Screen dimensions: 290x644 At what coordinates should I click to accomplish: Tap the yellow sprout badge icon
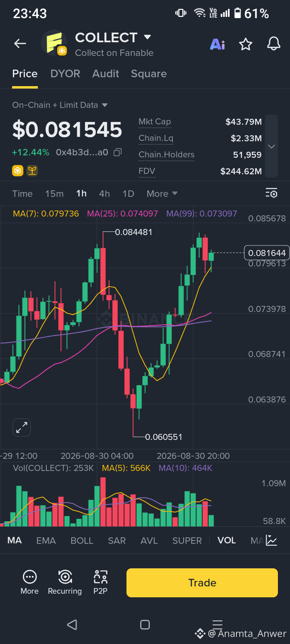coord(32,171)
